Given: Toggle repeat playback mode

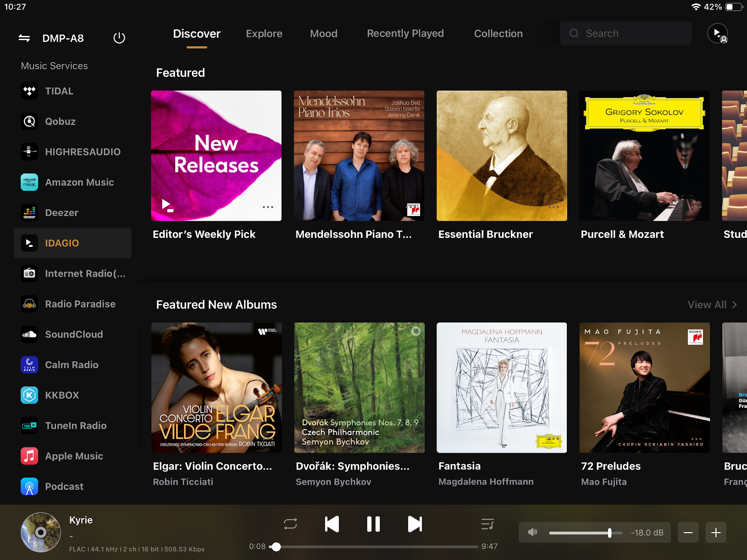Looking at the screenshot, I should point(290,524).
